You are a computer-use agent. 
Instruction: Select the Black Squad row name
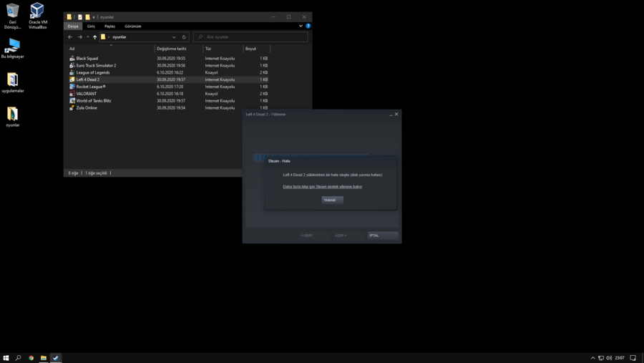click(87, 59)
